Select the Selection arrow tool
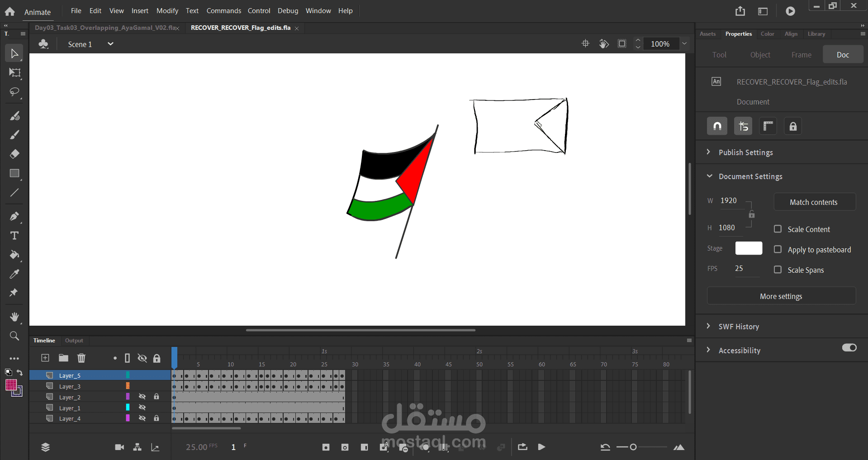 [14, 53]
